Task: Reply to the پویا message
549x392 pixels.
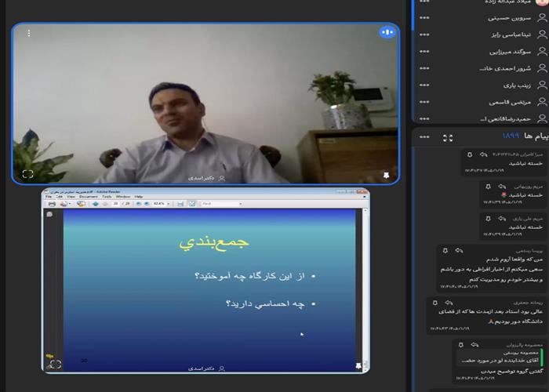Action: [459, 251]
